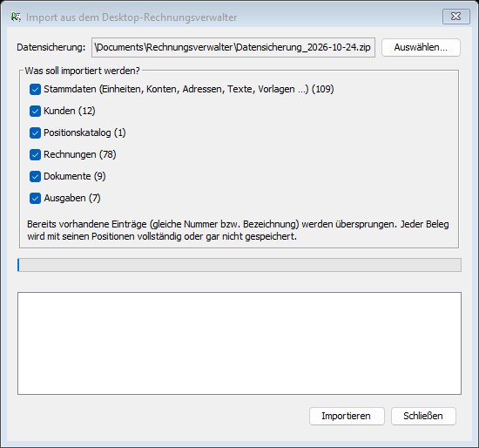Viewport: 479px width, 448px height.
Task: Click the Datensicherung path field
Action: [x=233, y=47]
